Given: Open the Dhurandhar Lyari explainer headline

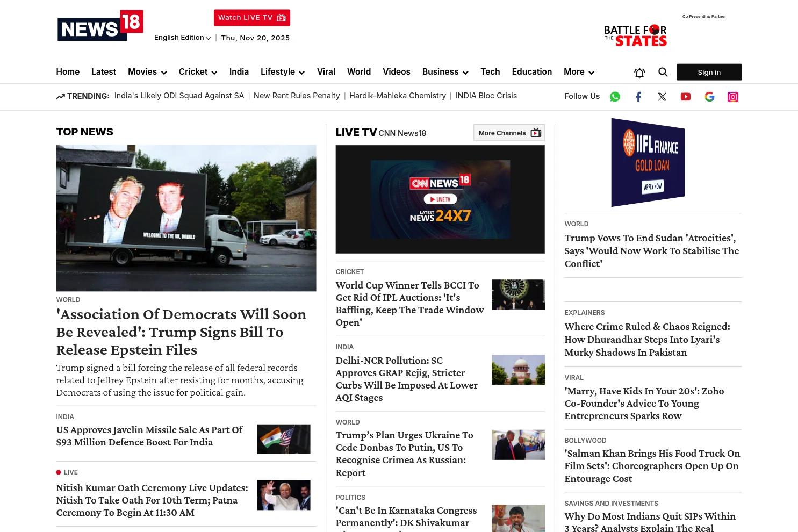Looking at the screenshot, I should point(647,339).
